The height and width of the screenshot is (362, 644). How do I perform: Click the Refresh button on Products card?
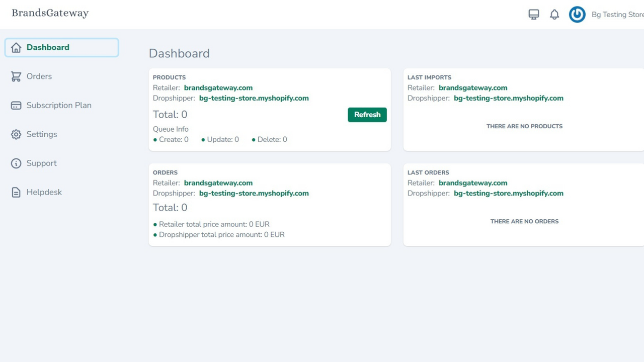[x=367, y=115]
